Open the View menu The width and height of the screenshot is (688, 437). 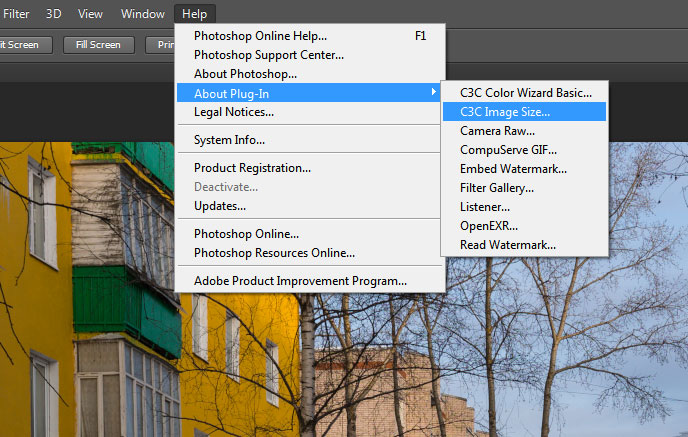pyautogui.click(x=90, y=14)
